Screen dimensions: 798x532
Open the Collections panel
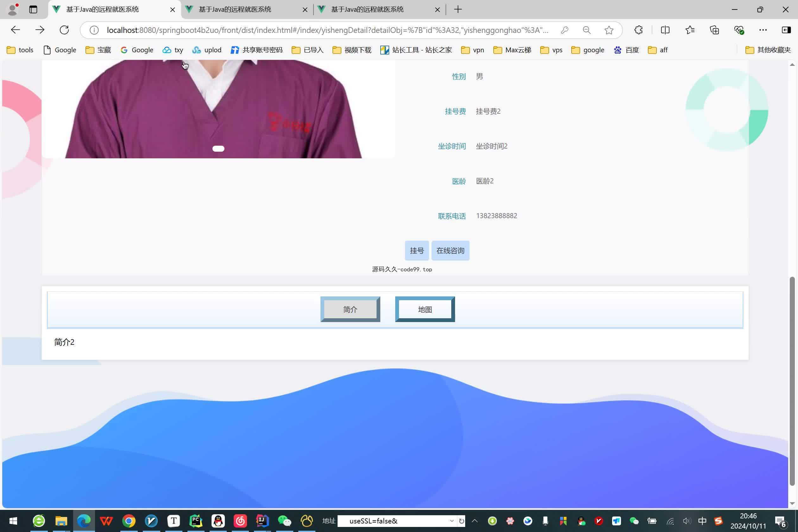tap(714, 30)
